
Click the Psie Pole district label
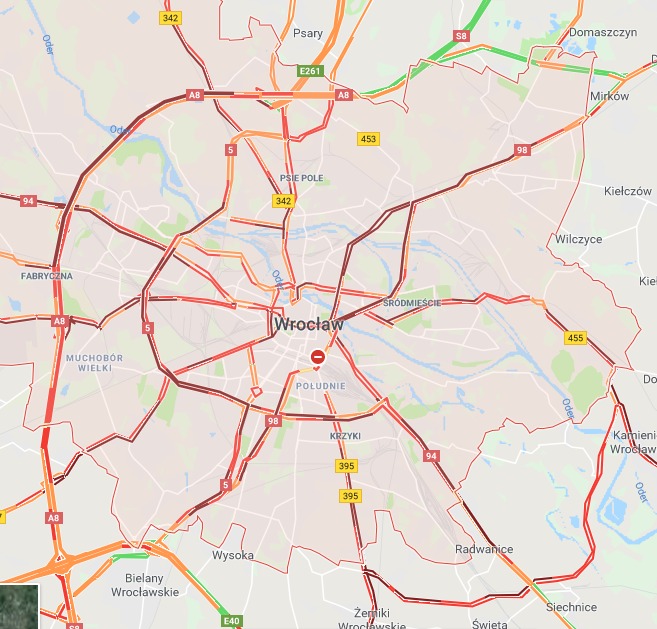302,178
